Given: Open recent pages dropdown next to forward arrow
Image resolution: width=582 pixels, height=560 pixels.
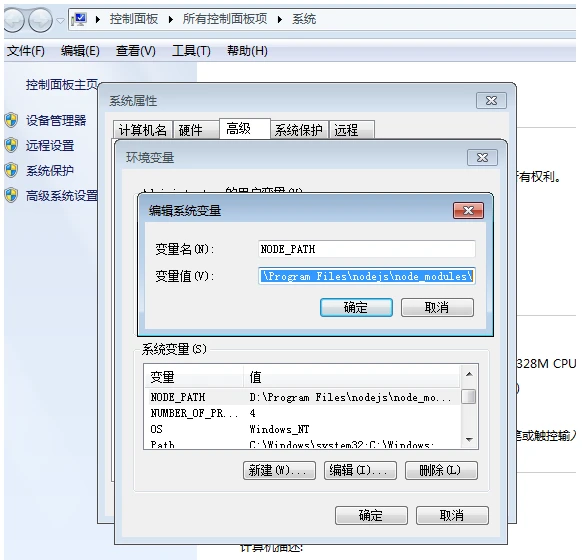Looking at the screenshot, I should (61, 20).
